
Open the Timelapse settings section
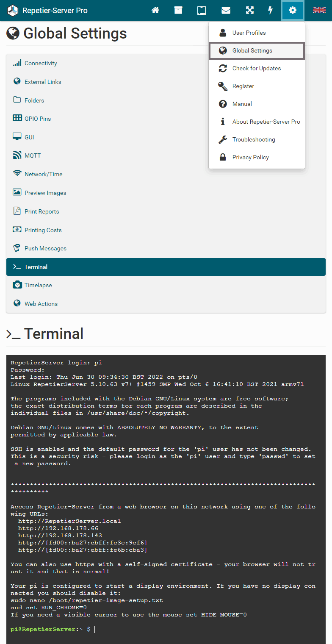point(38,285)
